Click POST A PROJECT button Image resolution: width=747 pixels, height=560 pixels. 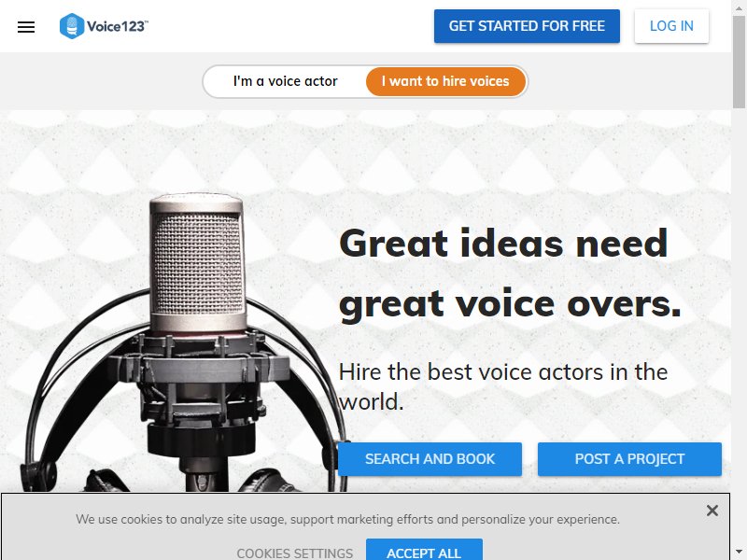(629, 459)
